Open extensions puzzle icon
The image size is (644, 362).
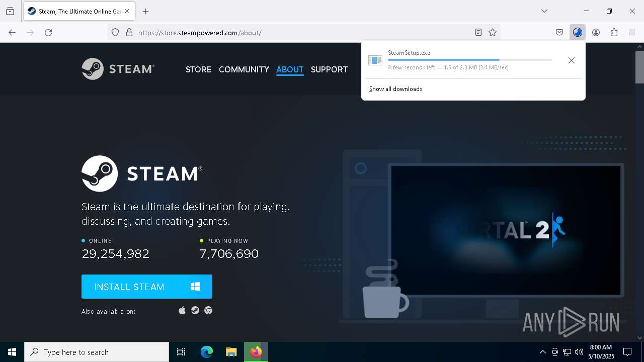pos(614,32)
